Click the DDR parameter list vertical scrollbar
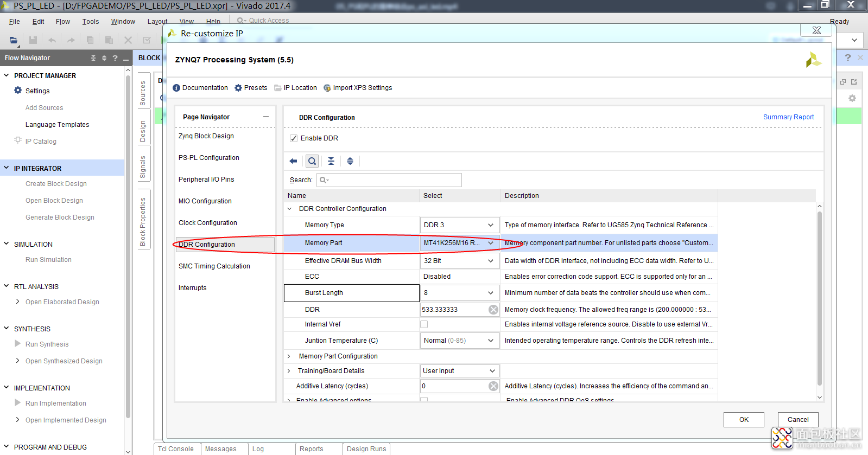The width and height of the screenshot is (868, 455). coord(820,298)
